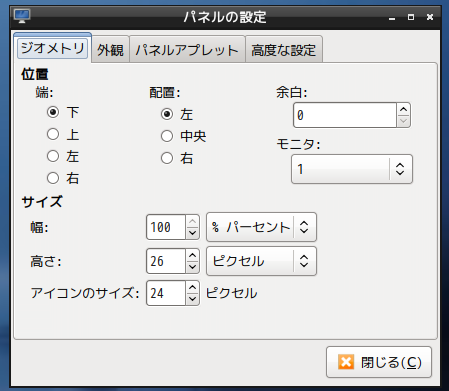Open the パネルアプレット tab

[187, 50]
